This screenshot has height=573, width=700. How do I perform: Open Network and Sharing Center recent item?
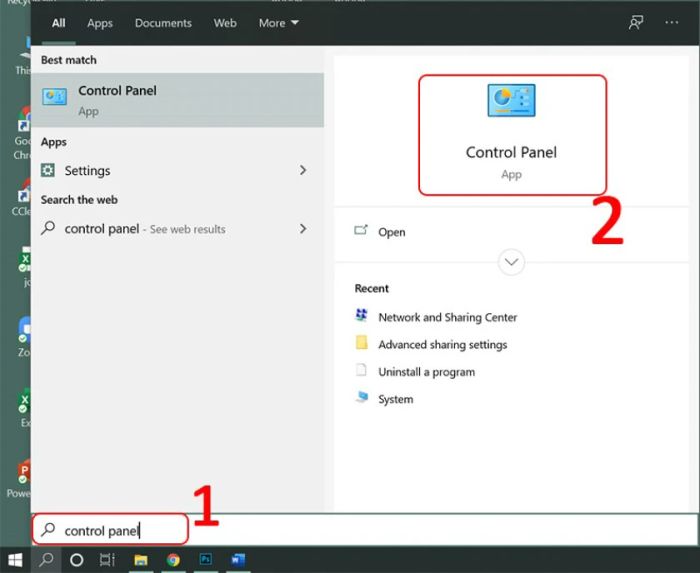(x=447, y=317)
